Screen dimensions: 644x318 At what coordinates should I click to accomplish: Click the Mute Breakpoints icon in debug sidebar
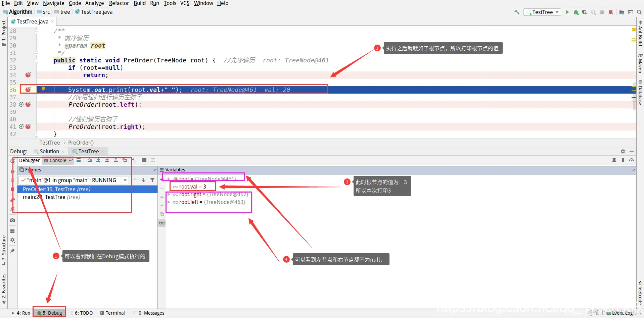[x=12, y=209]
